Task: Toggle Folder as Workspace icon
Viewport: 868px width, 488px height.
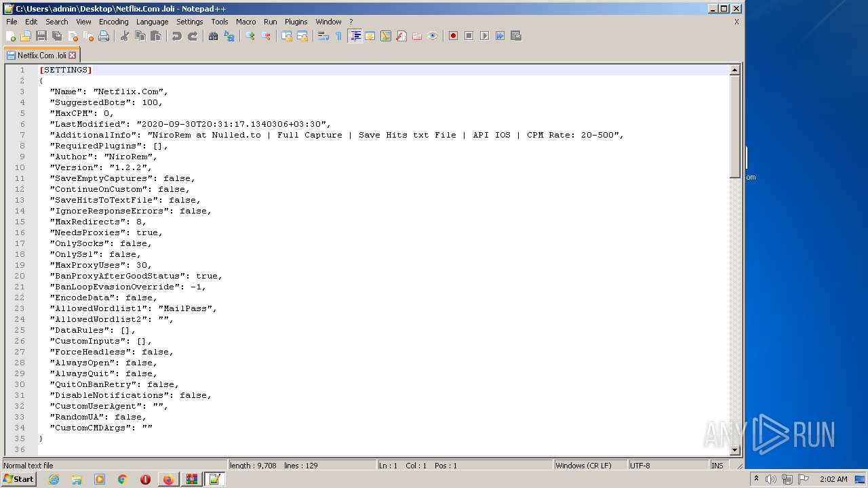Action: pyautogui.click(x=417, y=36)
